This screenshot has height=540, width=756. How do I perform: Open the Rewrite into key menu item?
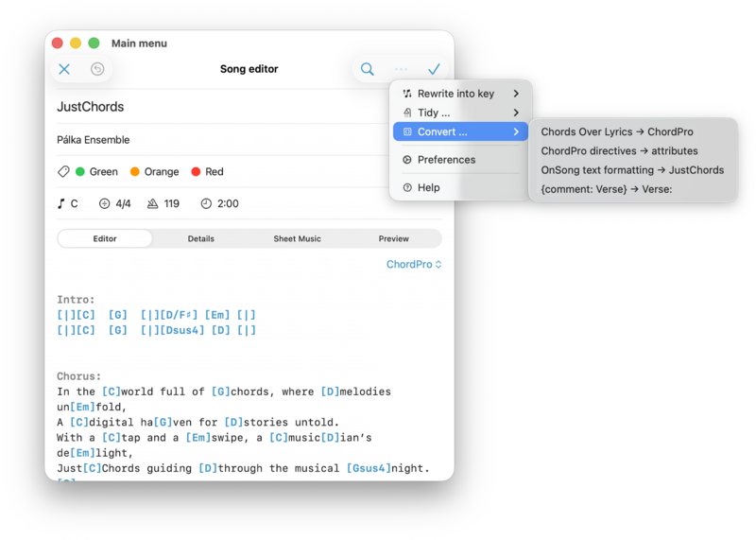pos(460,94)
